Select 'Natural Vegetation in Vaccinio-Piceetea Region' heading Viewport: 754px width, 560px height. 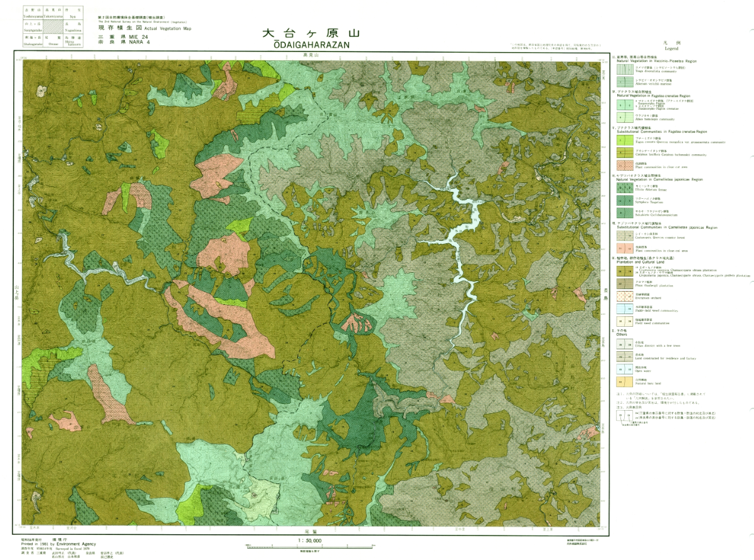tap(657, 61)
